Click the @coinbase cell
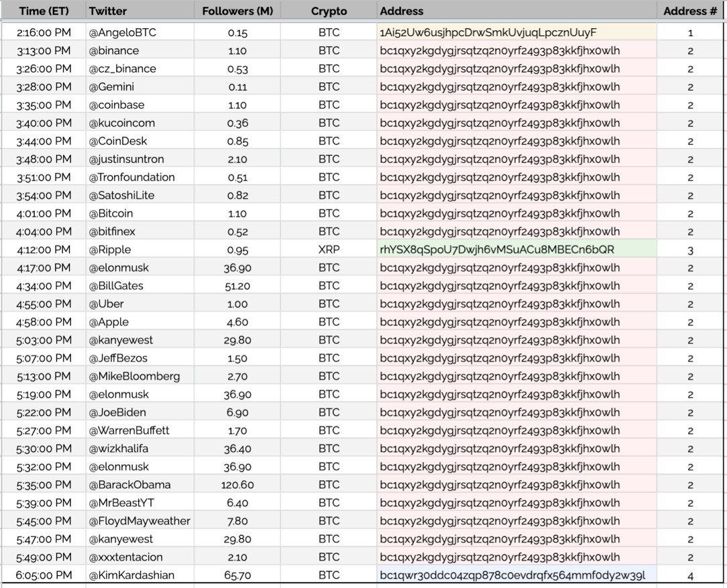This screenshot has height=588, width=727. click(139, 105)
